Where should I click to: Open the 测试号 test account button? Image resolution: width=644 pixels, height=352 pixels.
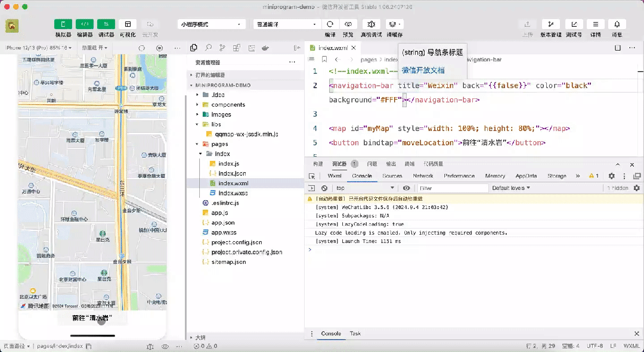pyautogui.click(x=574, y=24)
